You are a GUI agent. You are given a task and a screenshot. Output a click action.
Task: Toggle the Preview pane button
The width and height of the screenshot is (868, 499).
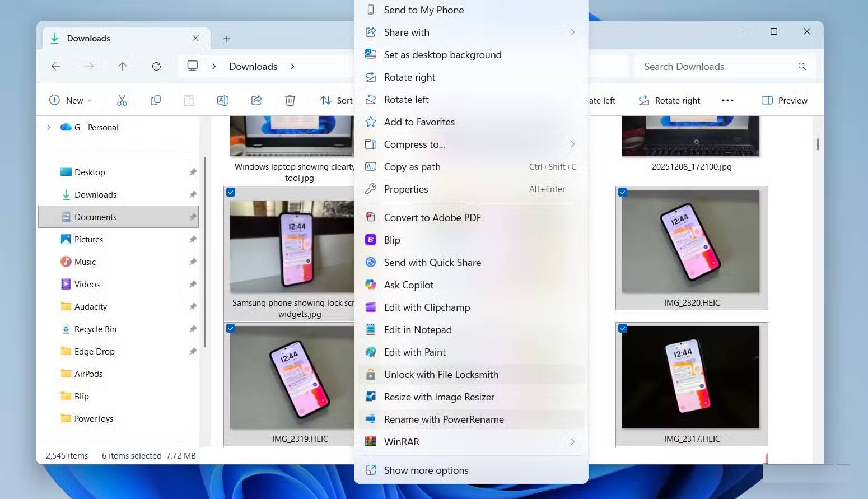point(785,100)
